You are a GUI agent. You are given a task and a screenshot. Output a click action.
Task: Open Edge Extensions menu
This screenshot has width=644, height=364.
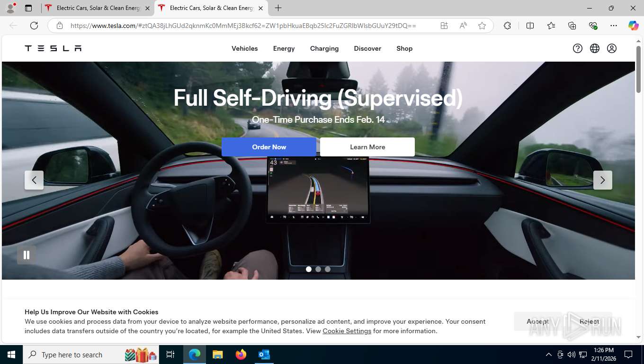(x=507, y=26)
